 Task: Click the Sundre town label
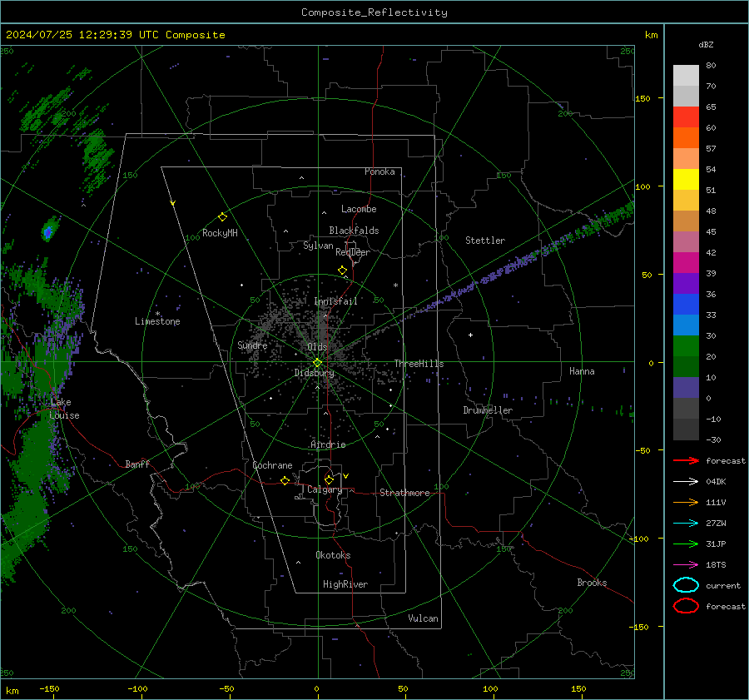coord(252,345)
